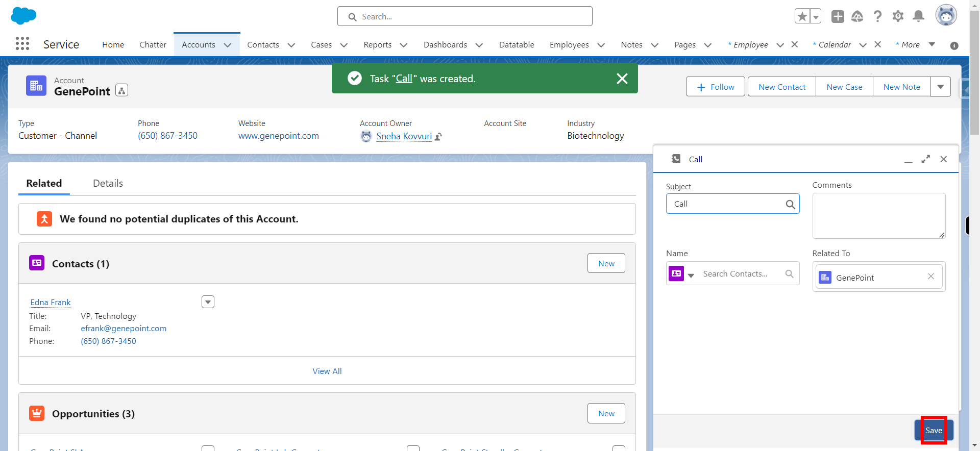The height and width of the screenshot is (451, 980).
Task: Open the Favorites star icon
Action: (x=802, y=16)
